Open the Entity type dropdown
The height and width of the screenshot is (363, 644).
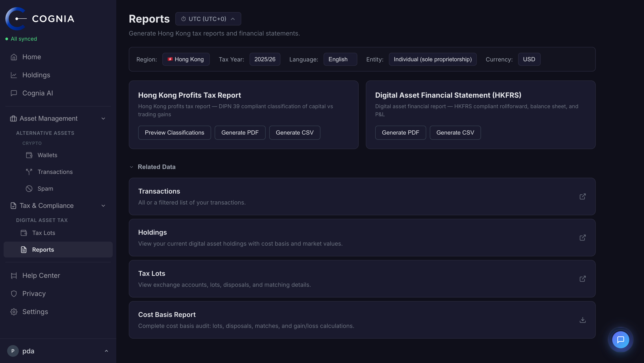(432, 59)
